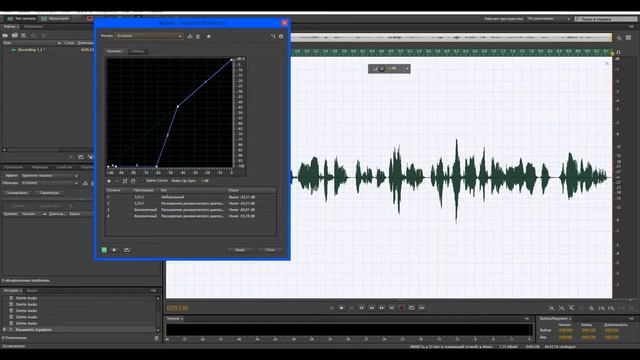Screen dimensions: 640x360
Task: Open file icon in the Files panel
Action: click(5, 36)
